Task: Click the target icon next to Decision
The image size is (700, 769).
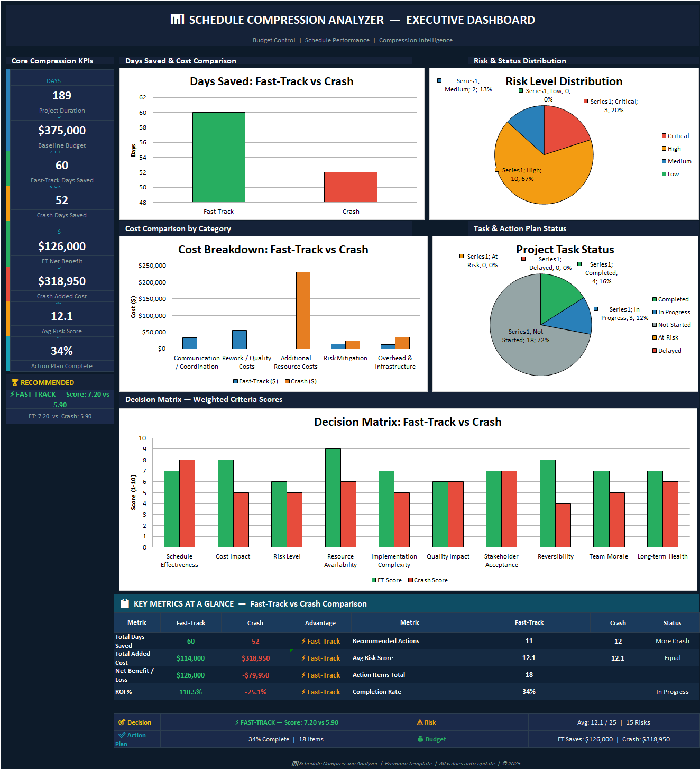Action: click(x=123, y=722)
